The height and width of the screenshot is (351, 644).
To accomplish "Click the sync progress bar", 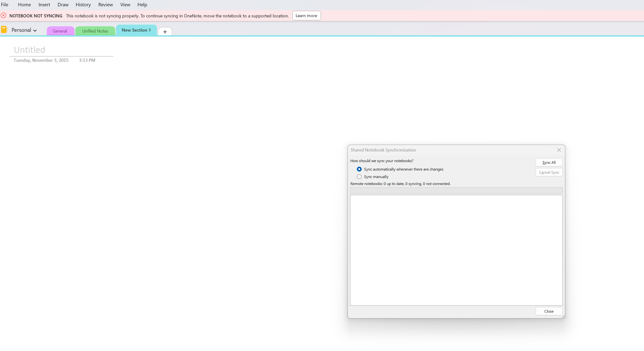I will point(456,191).
